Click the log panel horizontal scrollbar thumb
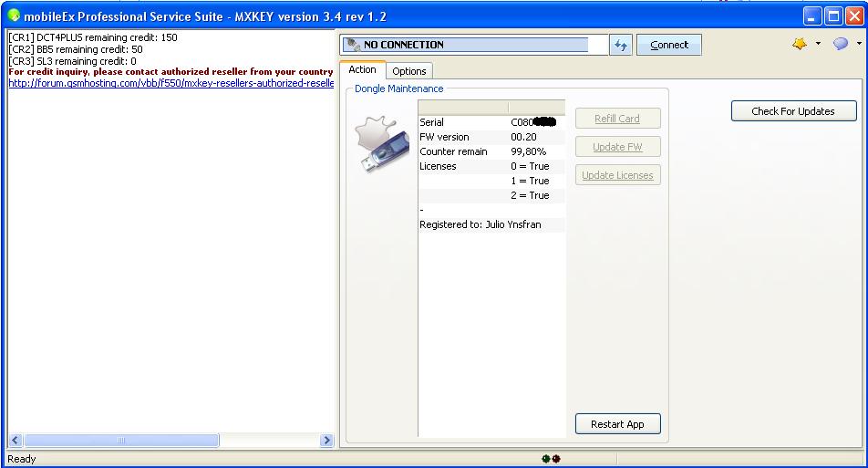The width and height of the screenshot is (868, 468). point(120,441)
